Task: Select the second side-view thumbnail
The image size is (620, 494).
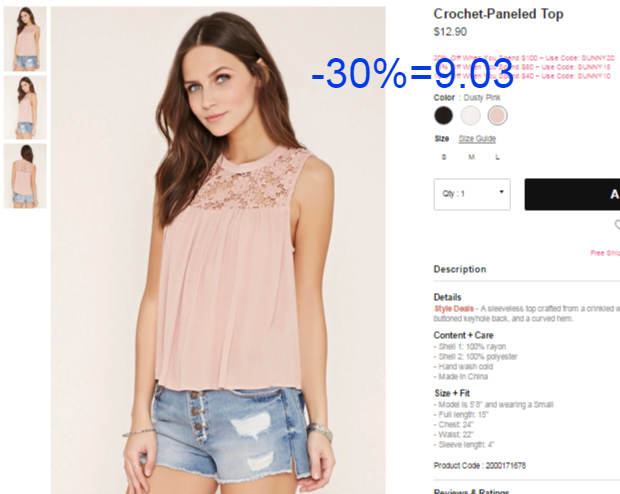Action: pos(25,107)
